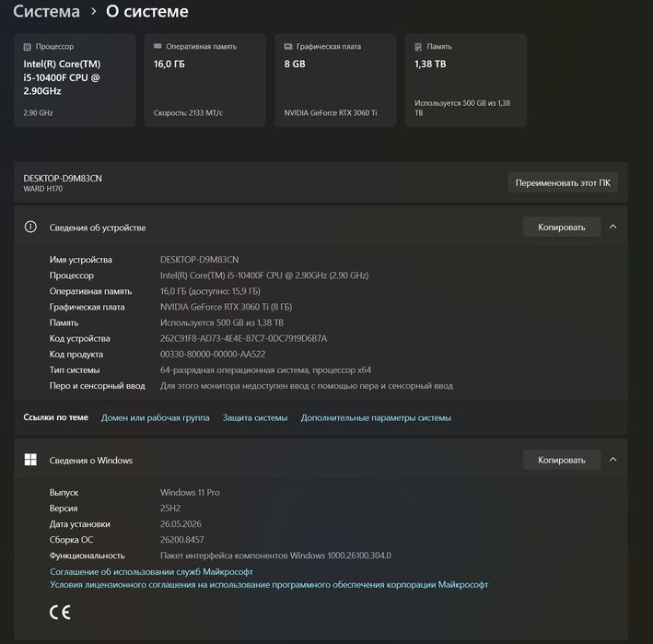This screenshot has width=653, height=644.
Task: Open the Оперативная память summary card
Action: pyautogui.click(x=204, y=80)
